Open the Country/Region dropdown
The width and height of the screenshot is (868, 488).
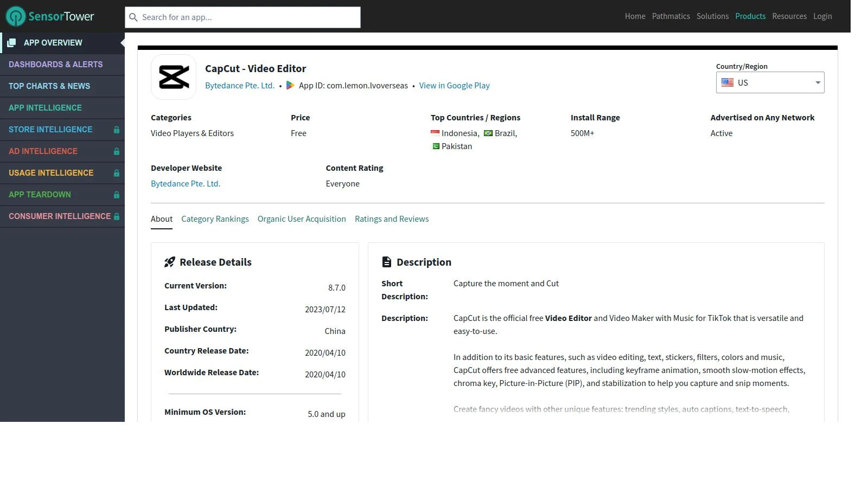pyautogui.click(x=769, y=82)
